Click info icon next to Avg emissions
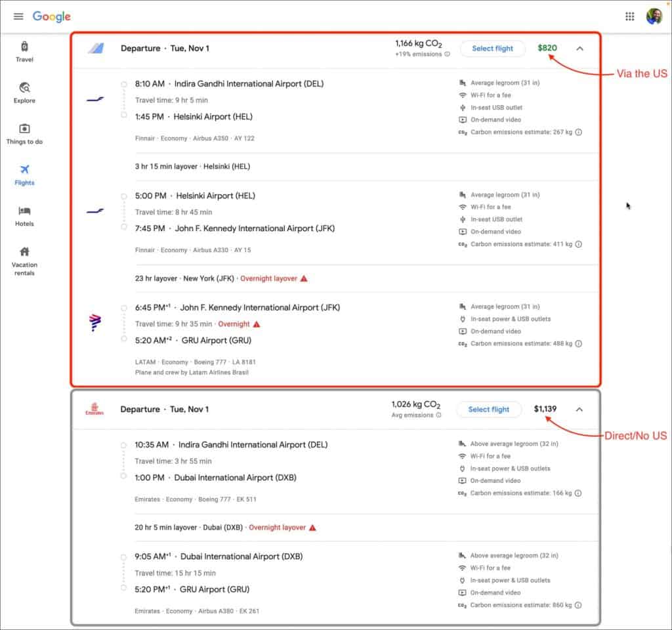 point(438,415)
